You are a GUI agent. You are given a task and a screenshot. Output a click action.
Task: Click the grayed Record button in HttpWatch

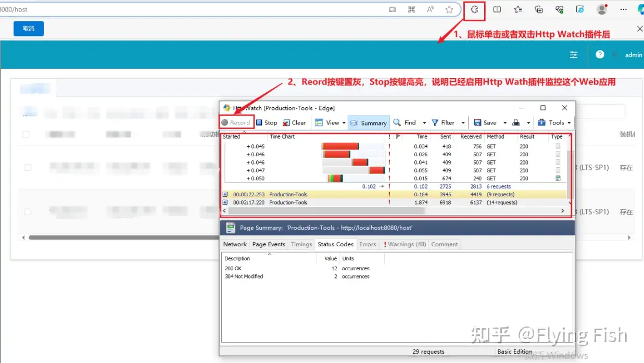(x=236, y=122)
